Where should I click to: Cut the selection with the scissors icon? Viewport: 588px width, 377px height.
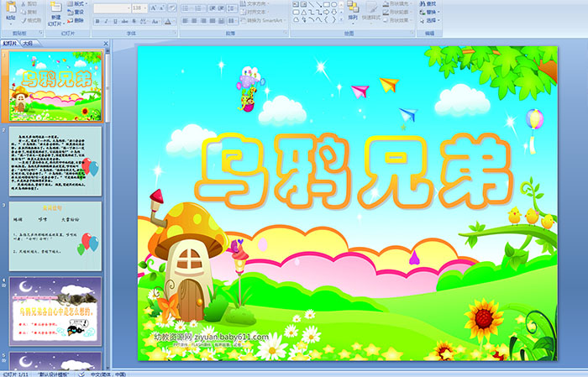[x=24, y=3]
